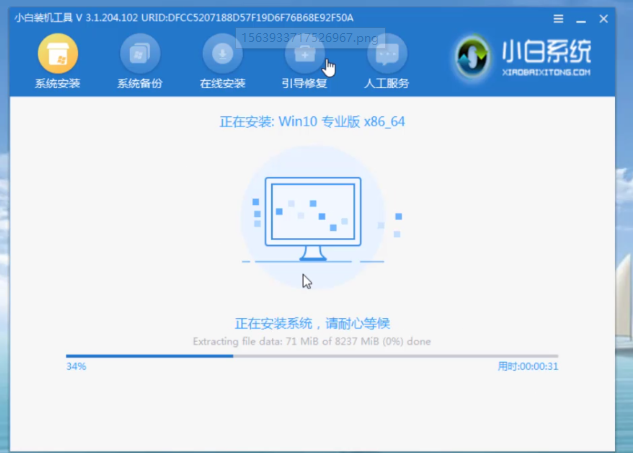Image resolution: width=633 pixels, height=453 pixels.
Task: Open the 系统备份 system backup icon
Action: (140, 54)
